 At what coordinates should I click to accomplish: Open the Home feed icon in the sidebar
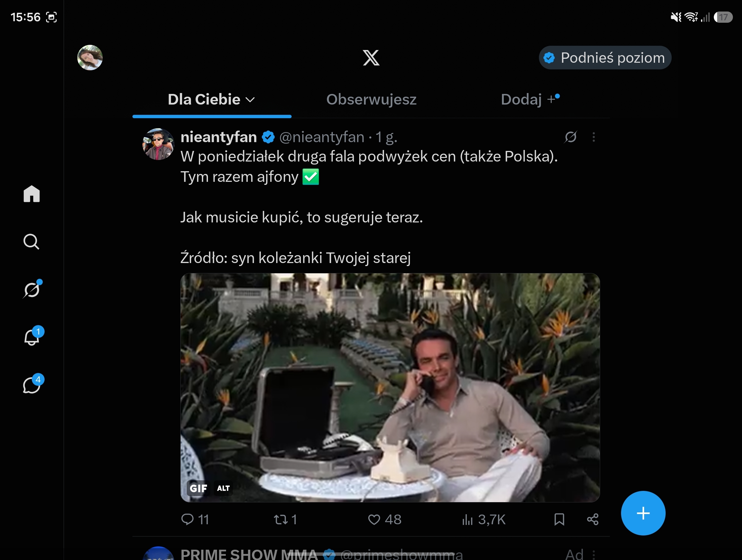(32, 194)
